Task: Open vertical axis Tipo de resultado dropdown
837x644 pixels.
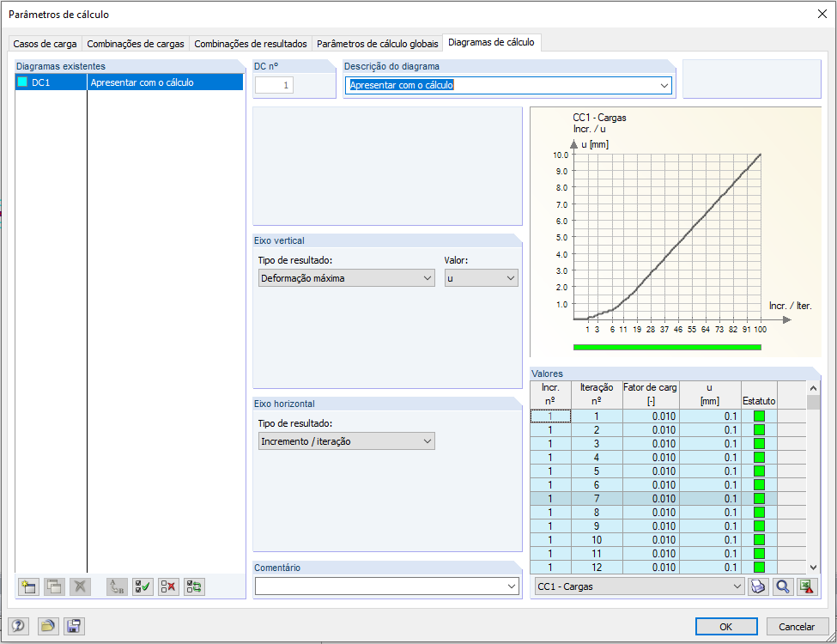Action: pyautogui.click(x=347, y=278)
